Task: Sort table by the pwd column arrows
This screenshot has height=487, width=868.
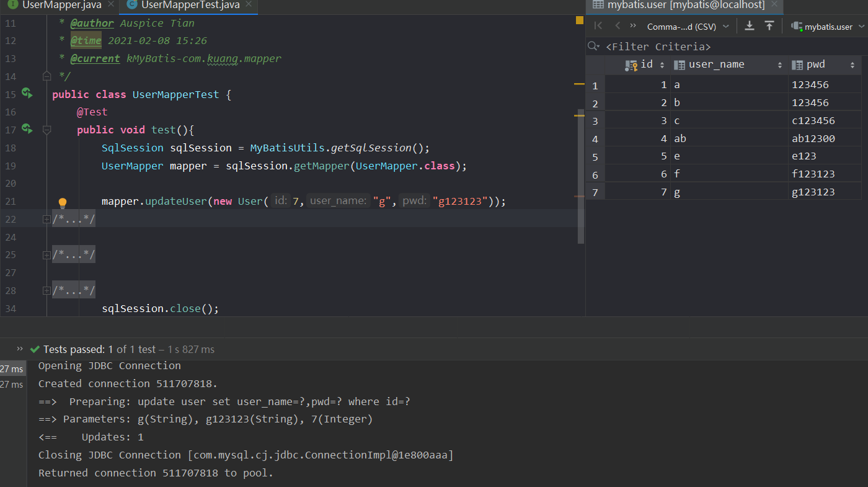Action: tap(852, 65)
